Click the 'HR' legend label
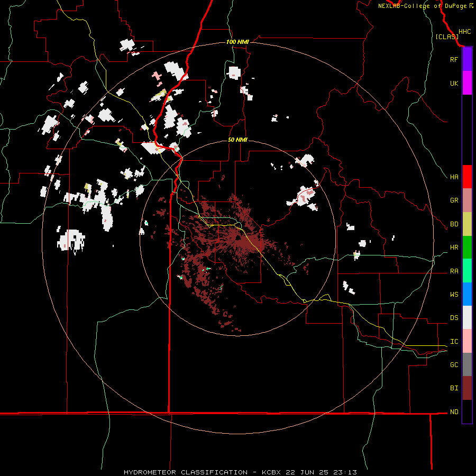This screenshot has height=476, width=476. click(454, 248)
